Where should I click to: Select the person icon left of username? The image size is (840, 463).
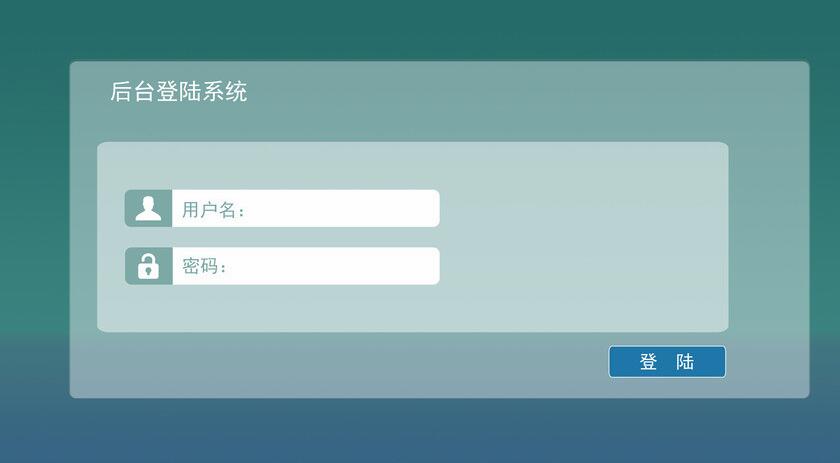point(148,208)
